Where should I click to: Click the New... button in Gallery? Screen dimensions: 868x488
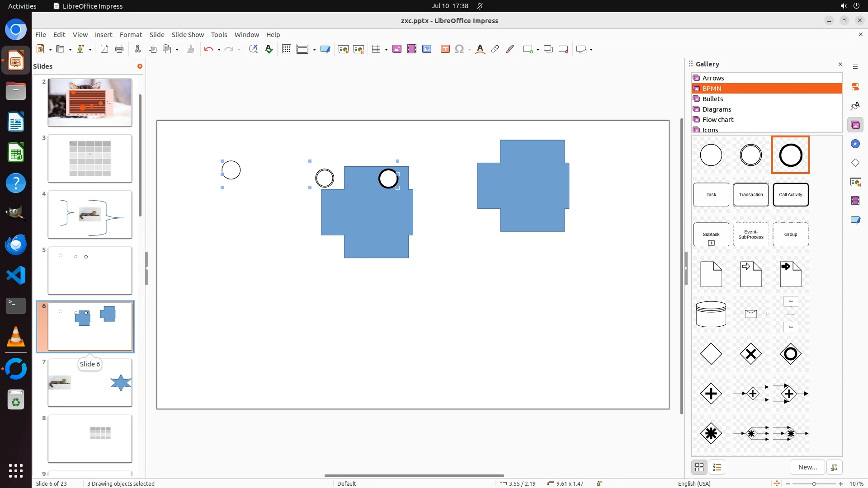point(807,467)
